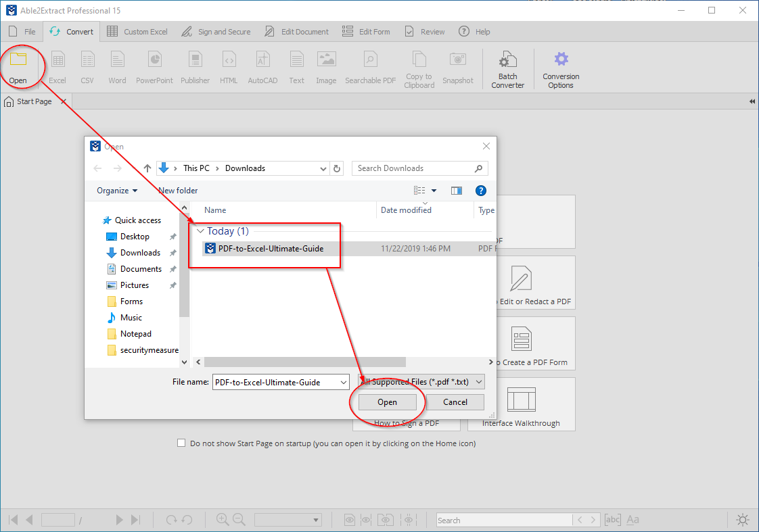Expand the Organize dropdown menu
Image resolution: width=759 pixels, height=532 pixels.
[x=116, y=191]
